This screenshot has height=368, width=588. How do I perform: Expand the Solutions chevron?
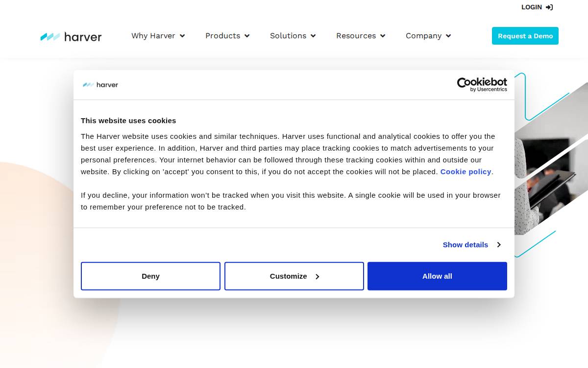(313, 36)
